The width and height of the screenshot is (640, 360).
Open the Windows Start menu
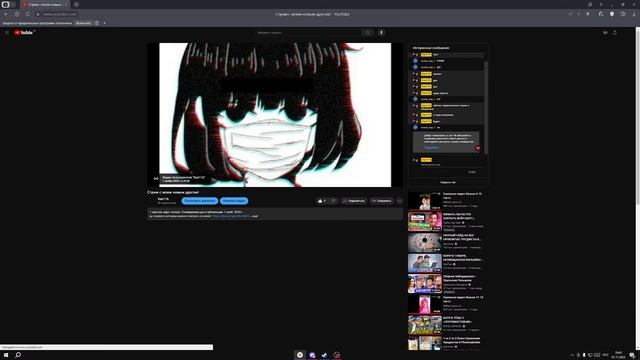[6, 355]
